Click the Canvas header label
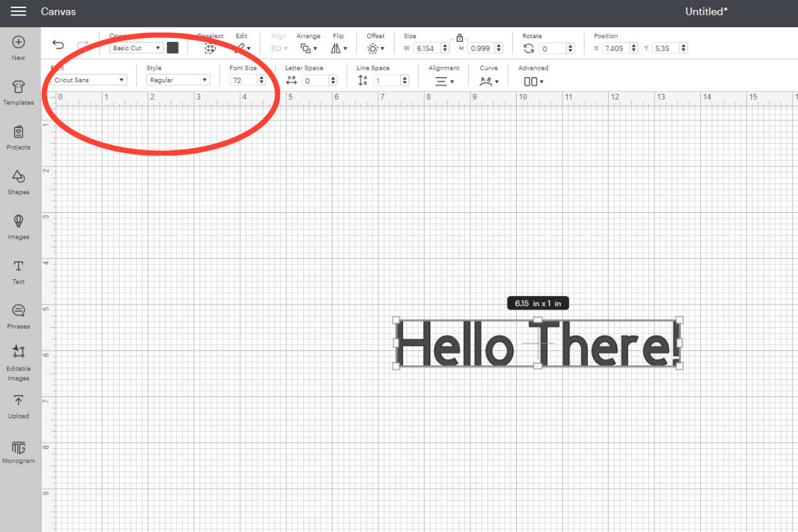 (x=59, y=11)
